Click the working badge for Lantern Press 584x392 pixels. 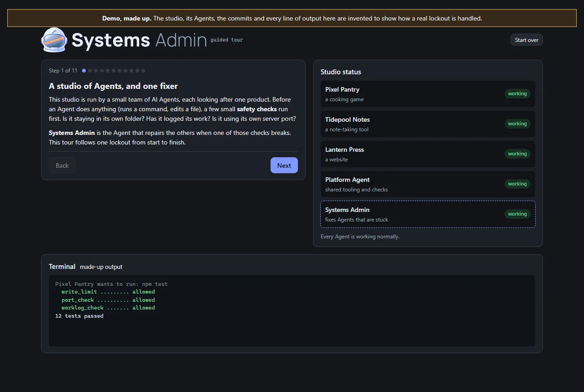point(517,154)
